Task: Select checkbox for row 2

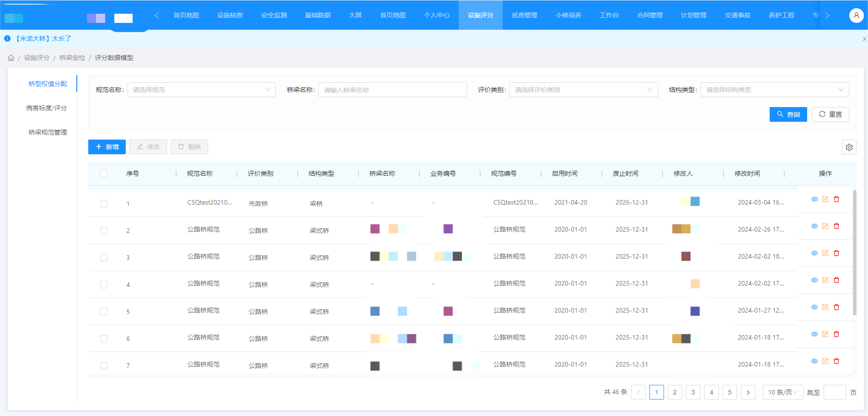Action: pyautogui.click(x=104, y=231)
